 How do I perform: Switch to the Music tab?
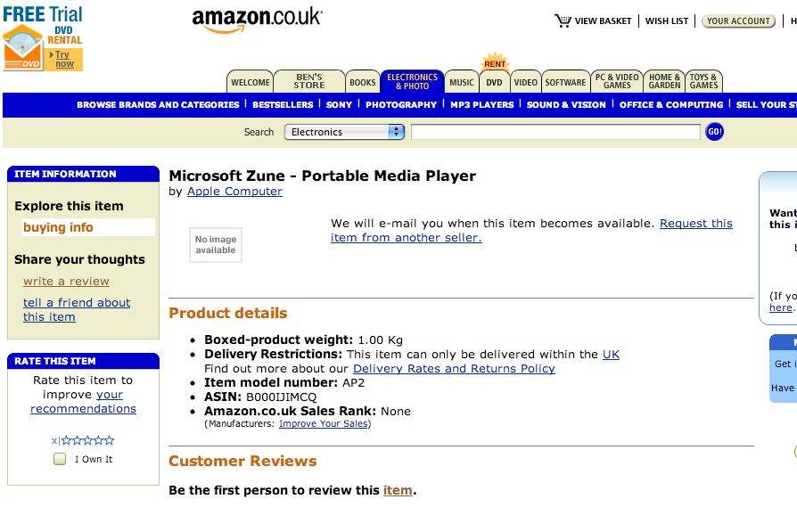[462, 81]
